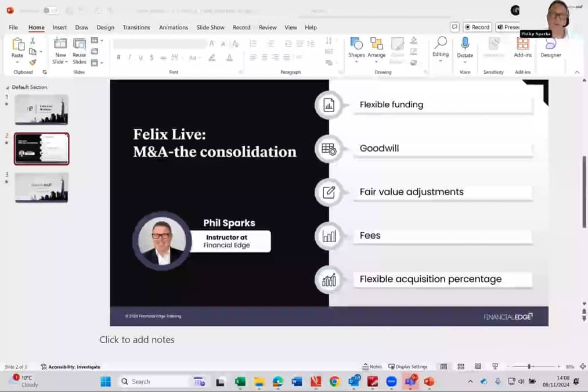Open Zoom from the taskbar

tap(391, 382)
